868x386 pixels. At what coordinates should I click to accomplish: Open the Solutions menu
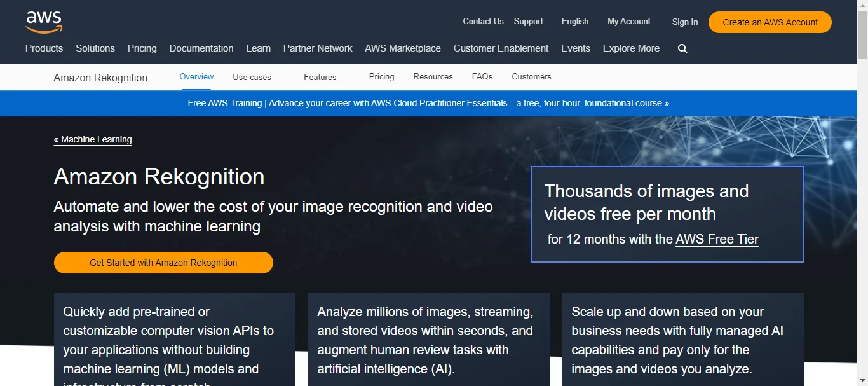coord(95,48)
